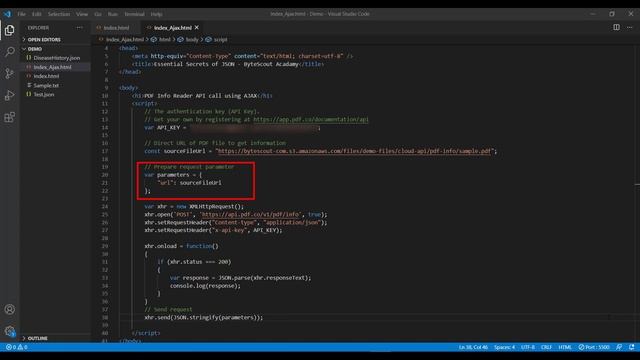
Task: Click the script breadcrumb item
Action: (220, 40)
